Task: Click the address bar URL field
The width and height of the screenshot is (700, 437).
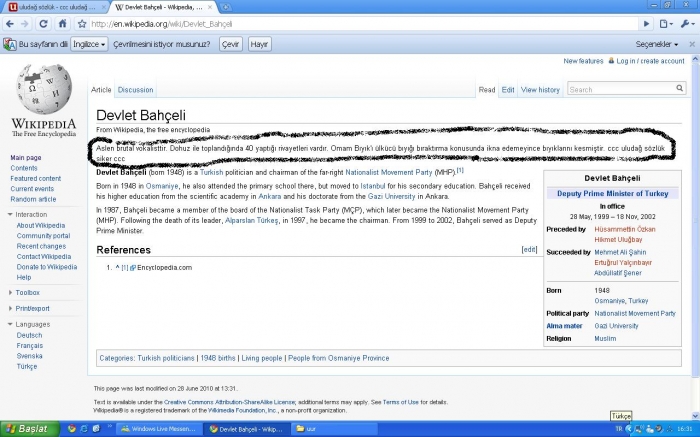Action: (x=363, y=24)
